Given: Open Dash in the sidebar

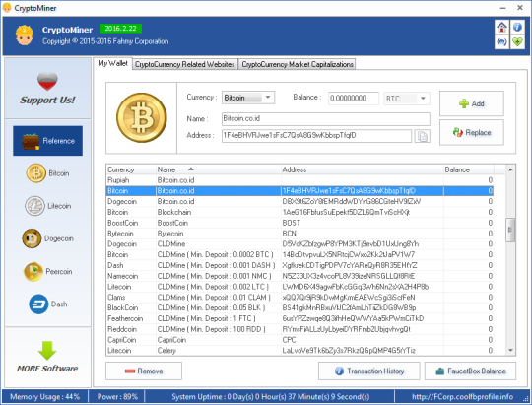Looking at the screenshot, I should [x=48, y=304].
